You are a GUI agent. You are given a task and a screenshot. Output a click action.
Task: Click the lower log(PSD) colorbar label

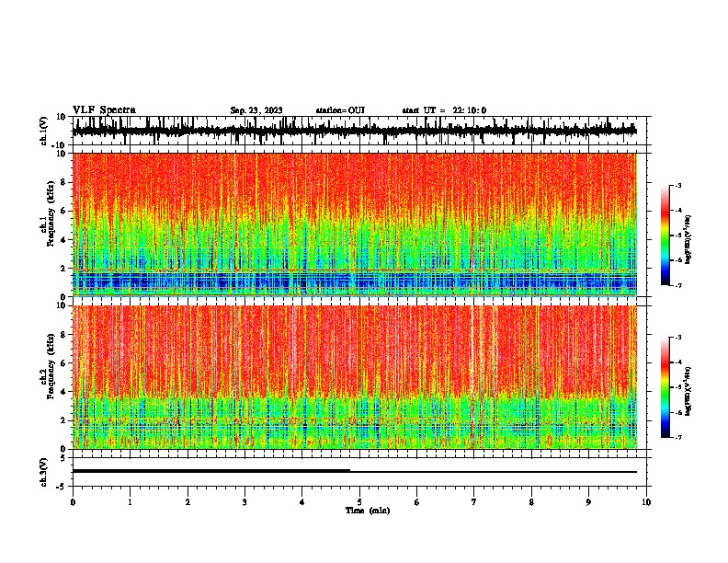[x=688, y=391]
